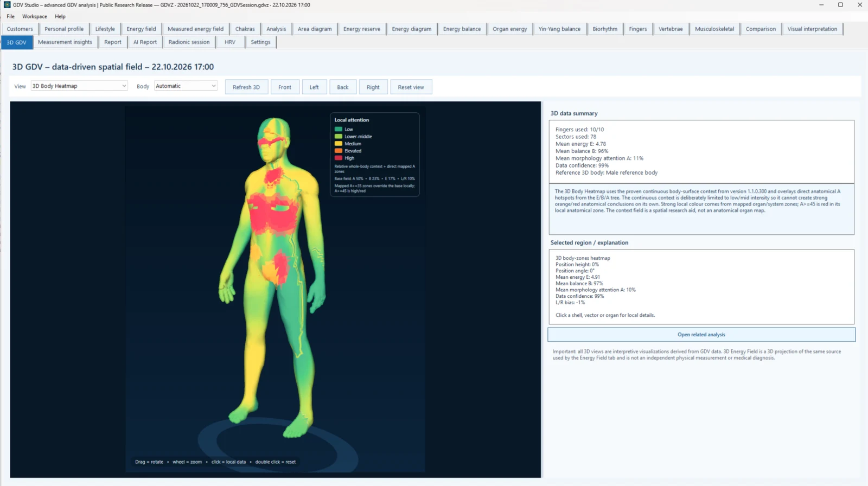This screenshot has height=486, width=868.
Task: Open the View dropdown showing 3D Body Heatmap
Action: (79, 86)
